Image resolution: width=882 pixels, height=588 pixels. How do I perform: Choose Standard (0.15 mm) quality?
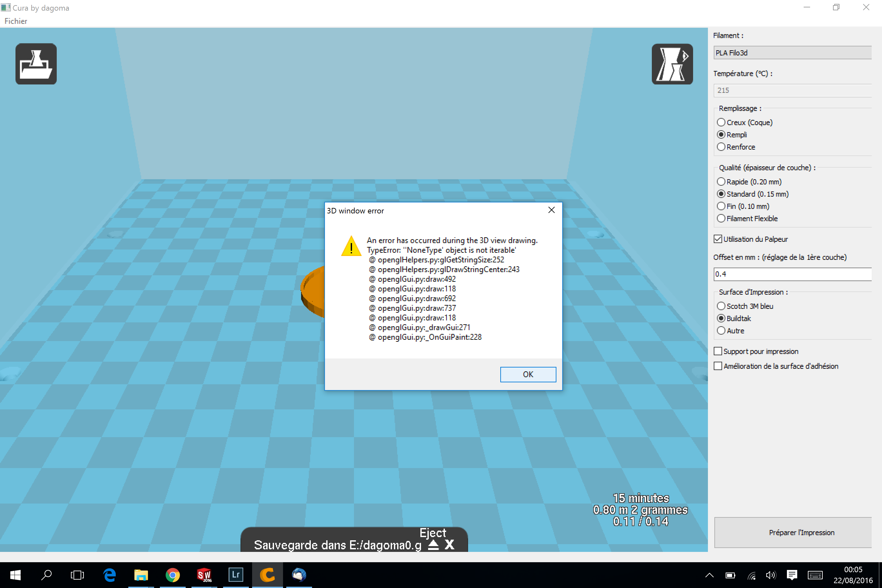pyautogui.click(x=753, y=194)
